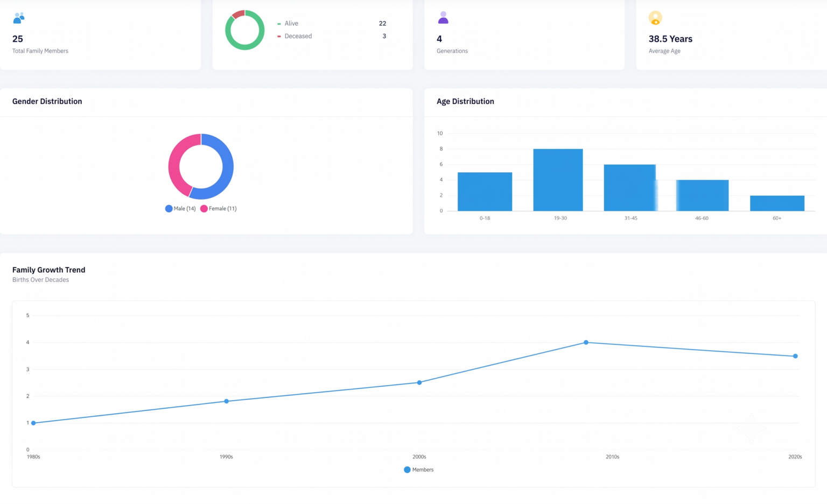Click the purple Generations person icon
Screen dimensions: 827x504
coord(443,18)
